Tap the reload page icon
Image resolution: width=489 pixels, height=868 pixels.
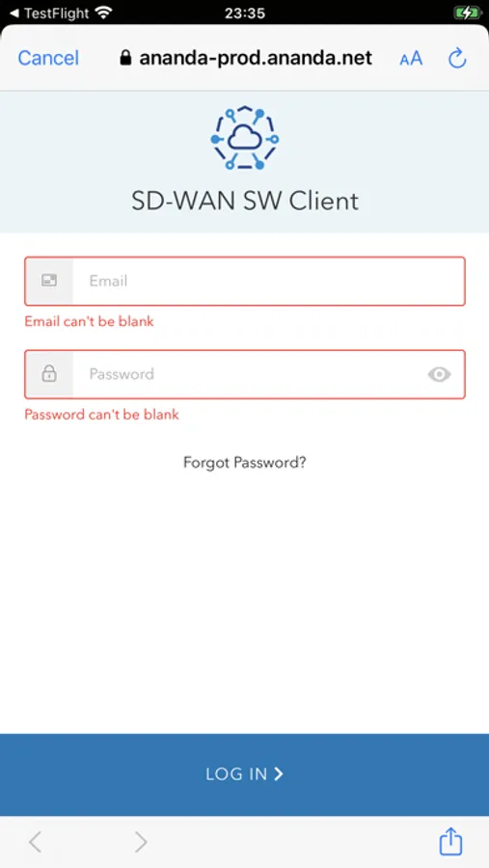[x=457, y=58]
